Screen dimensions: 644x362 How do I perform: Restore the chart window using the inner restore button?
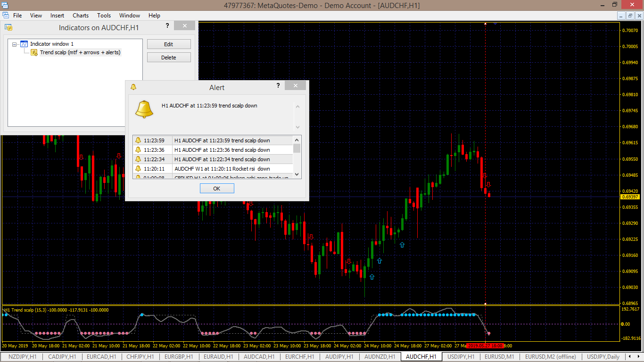coord(630,16)
